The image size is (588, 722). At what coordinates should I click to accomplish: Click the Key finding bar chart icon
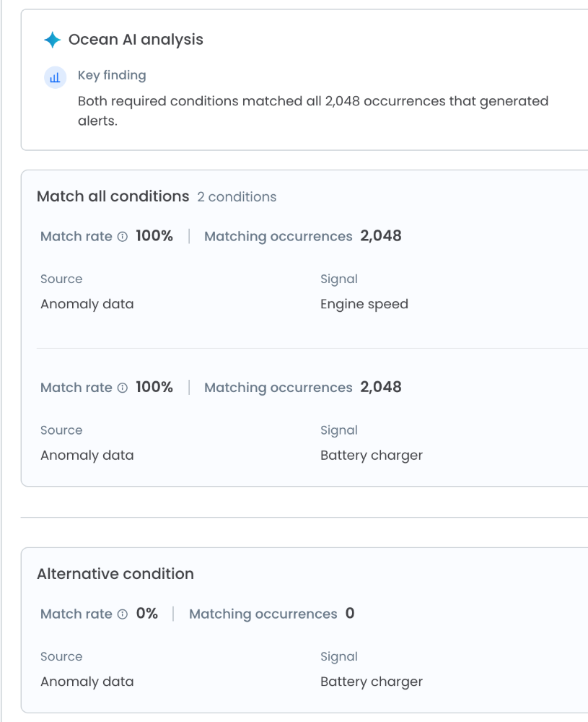click(x=56, y=77)
